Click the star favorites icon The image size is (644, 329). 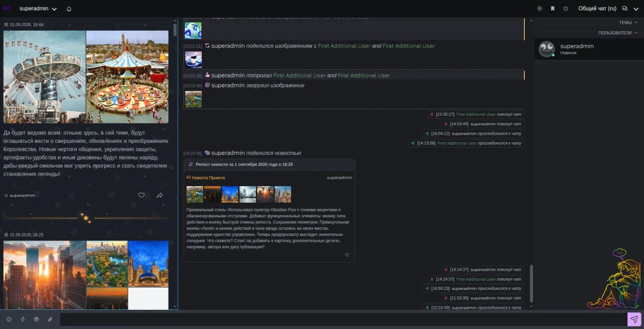point(566,9)
